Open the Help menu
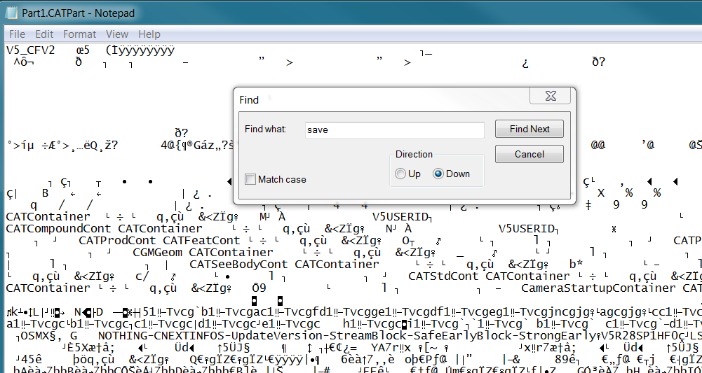Viewport: 702px width, 373px height. [149, 34]
